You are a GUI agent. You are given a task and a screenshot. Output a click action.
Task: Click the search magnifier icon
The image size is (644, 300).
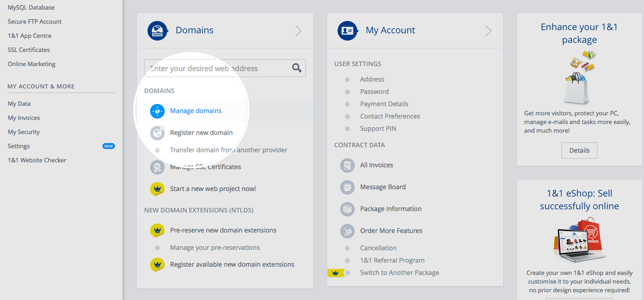tap(297, 68)
